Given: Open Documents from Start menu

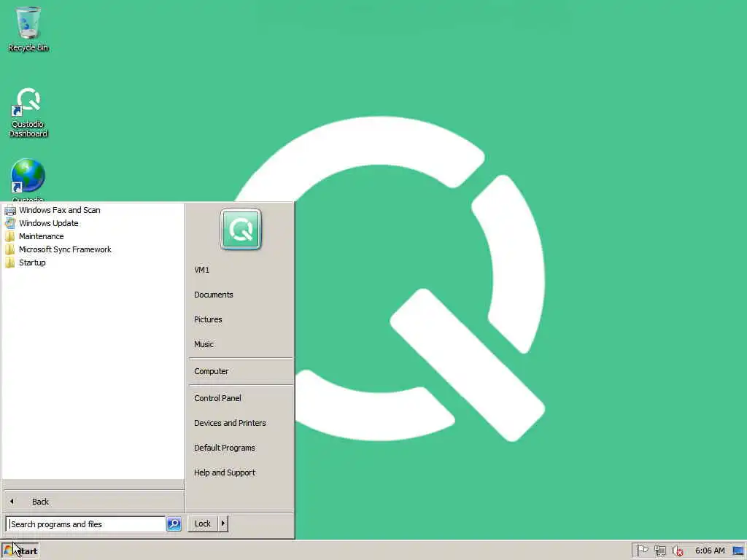Looking at the screenshot, I should point(214,295).
